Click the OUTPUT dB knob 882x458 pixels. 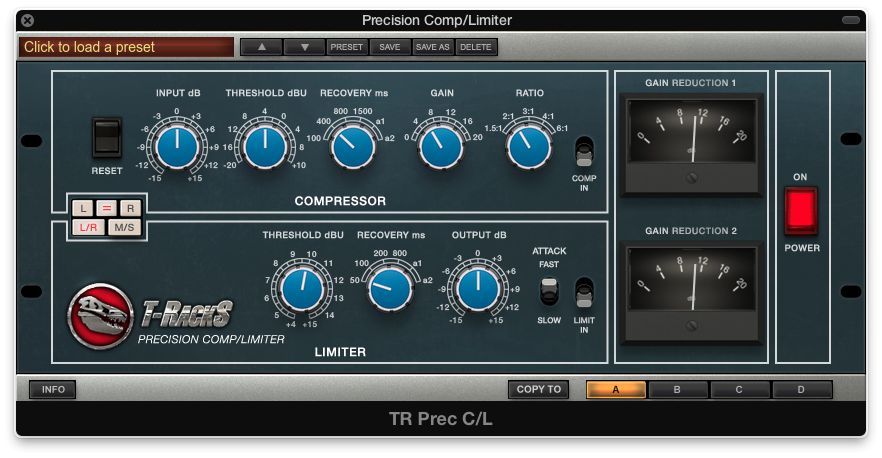478,289
